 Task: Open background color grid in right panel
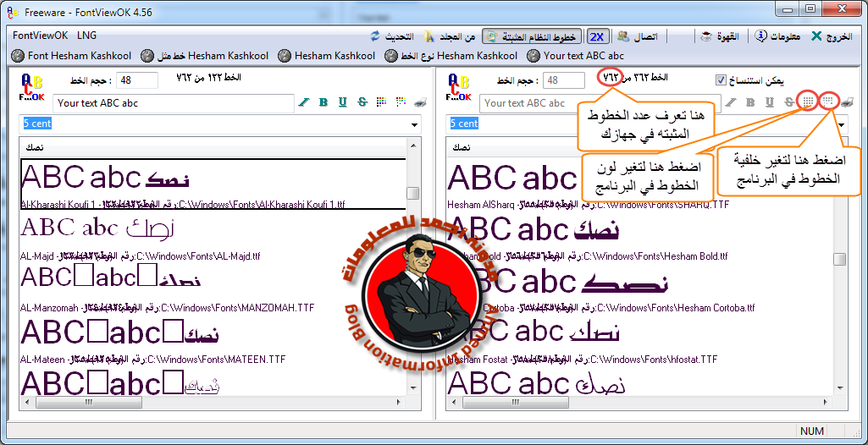828,102
